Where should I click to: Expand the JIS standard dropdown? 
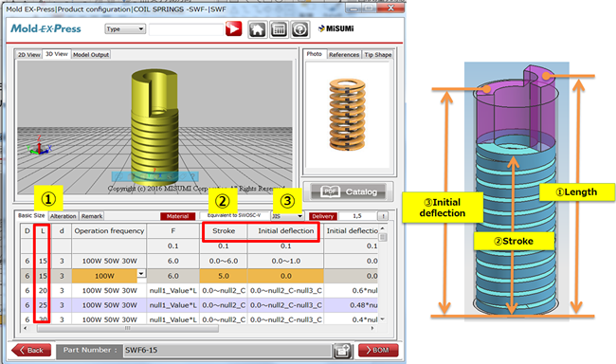tap(287, 216)
